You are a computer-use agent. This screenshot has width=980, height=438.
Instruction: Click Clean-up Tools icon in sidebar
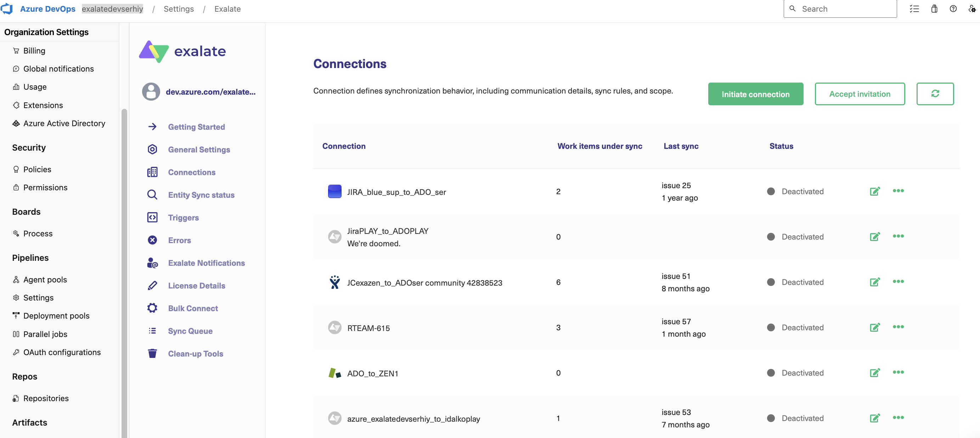point(152,354)
